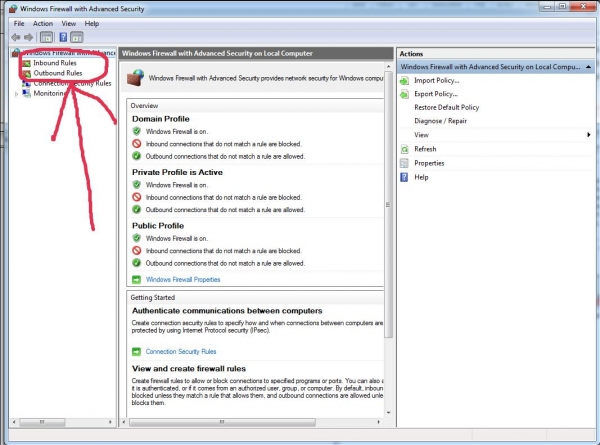This screenshot has height=445, width=600.
Task: Click the Public Profile heading
Action: pos(158,226)
